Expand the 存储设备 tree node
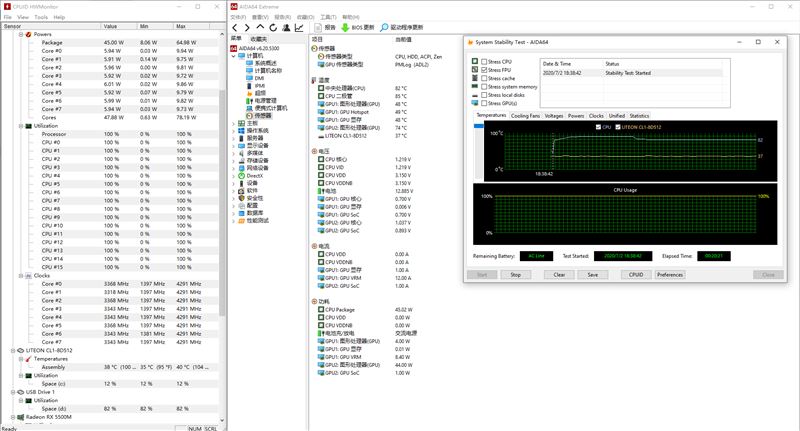 coord(234,161)
